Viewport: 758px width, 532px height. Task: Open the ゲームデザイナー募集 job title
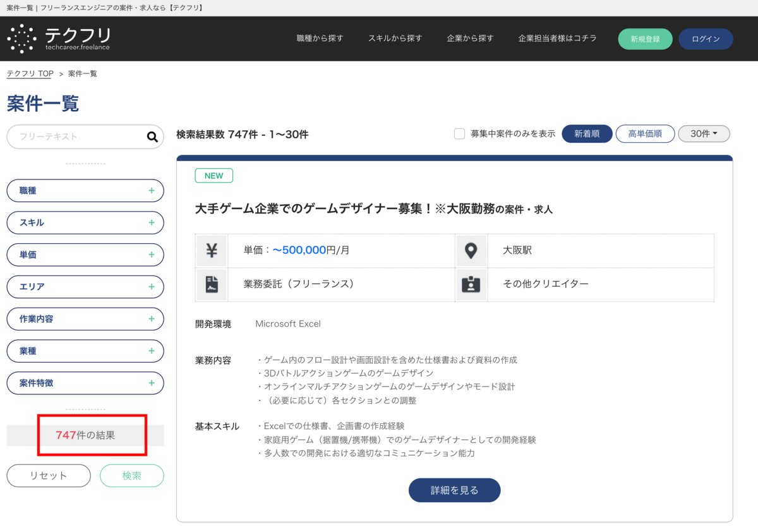[374, 209]
